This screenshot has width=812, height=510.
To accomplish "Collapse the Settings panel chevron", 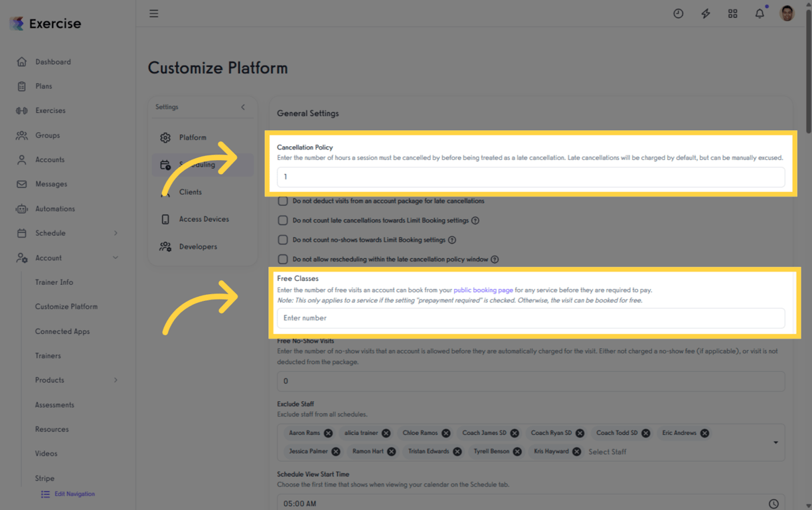I will [x=243, y=107].
